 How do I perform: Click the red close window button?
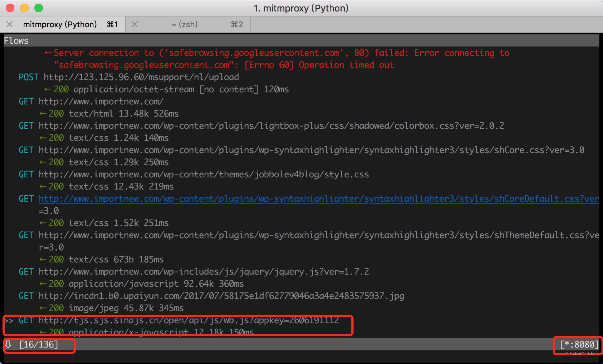10,8
